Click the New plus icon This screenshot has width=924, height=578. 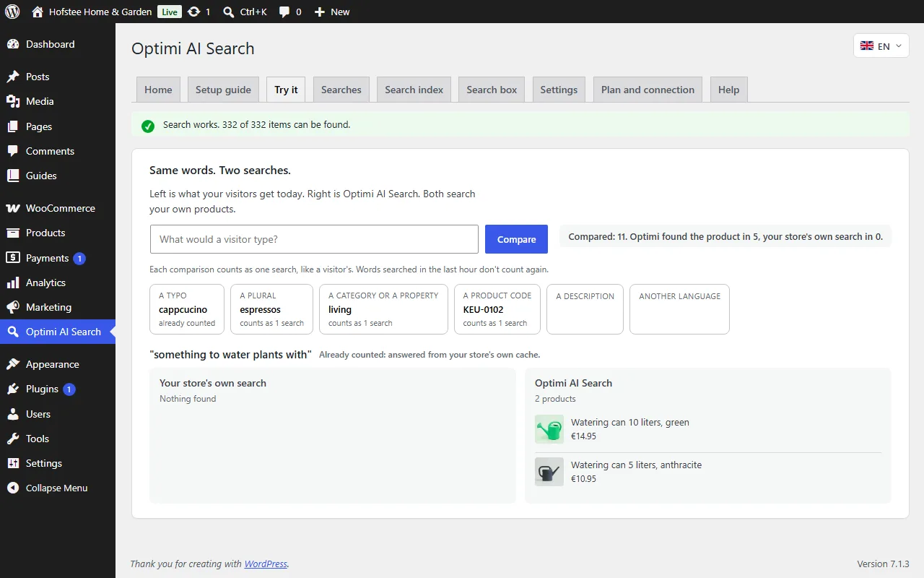320,12
